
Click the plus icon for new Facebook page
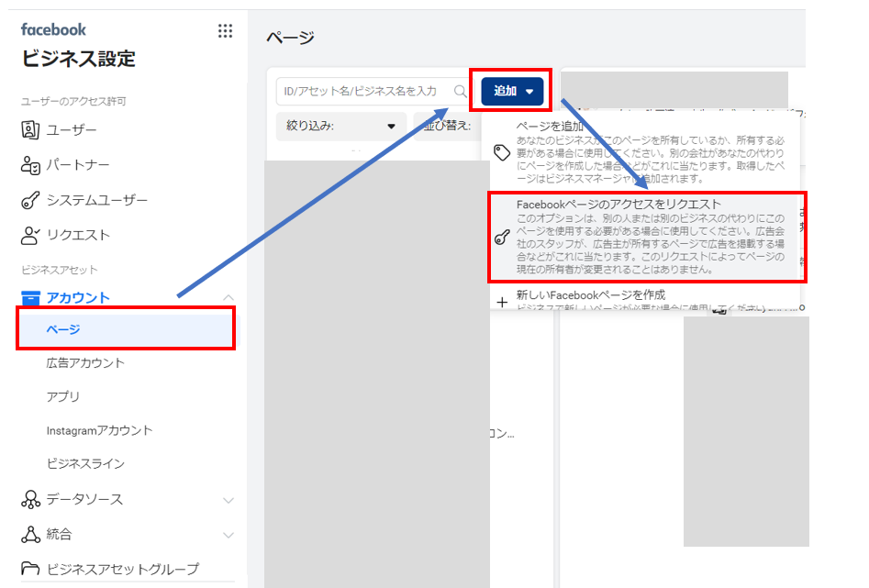(502, 303)
